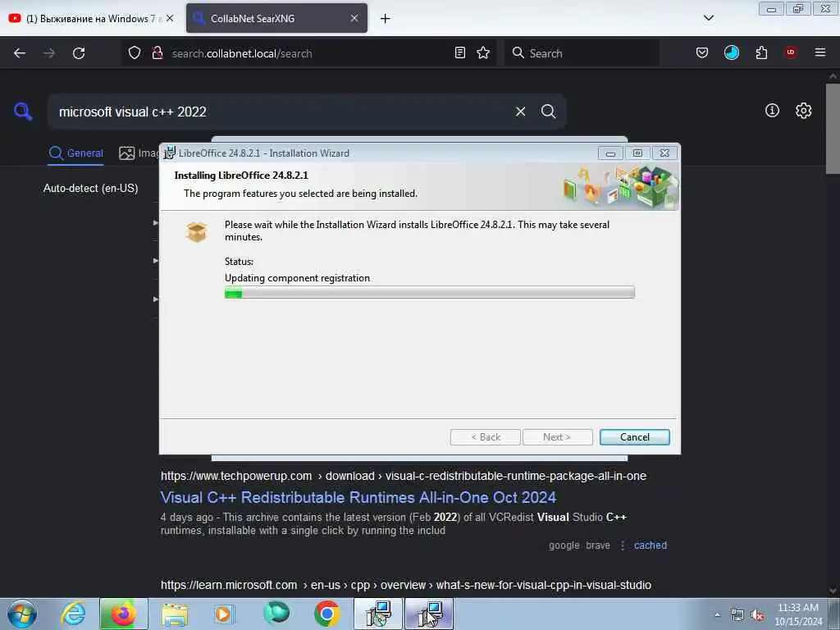Click the insecure connection padlock icon
Image resolution: width=840 pixels, height=630 pixels.
coord(157,52)
